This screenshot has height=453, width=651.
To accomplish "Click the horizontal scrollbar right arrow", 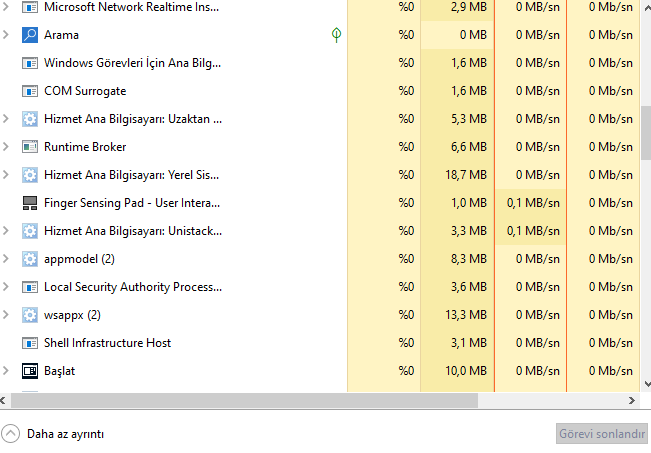I will tap(632, 401).
